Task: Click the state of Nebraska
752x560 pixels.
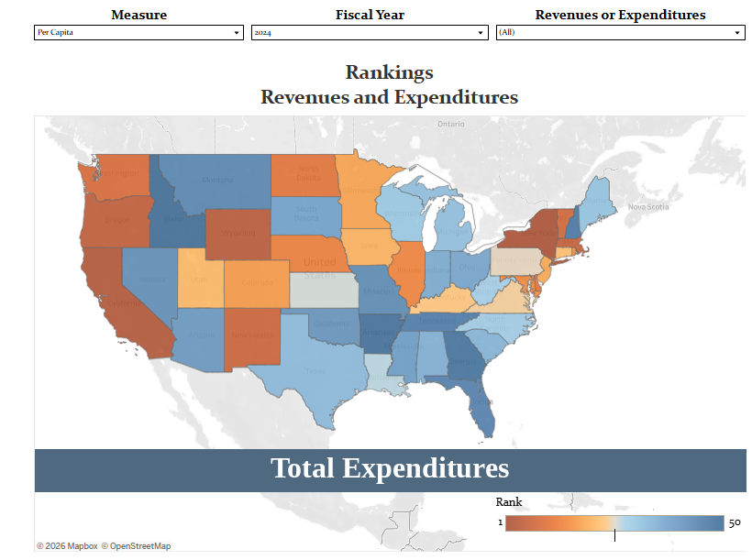Action: point(312,252)
